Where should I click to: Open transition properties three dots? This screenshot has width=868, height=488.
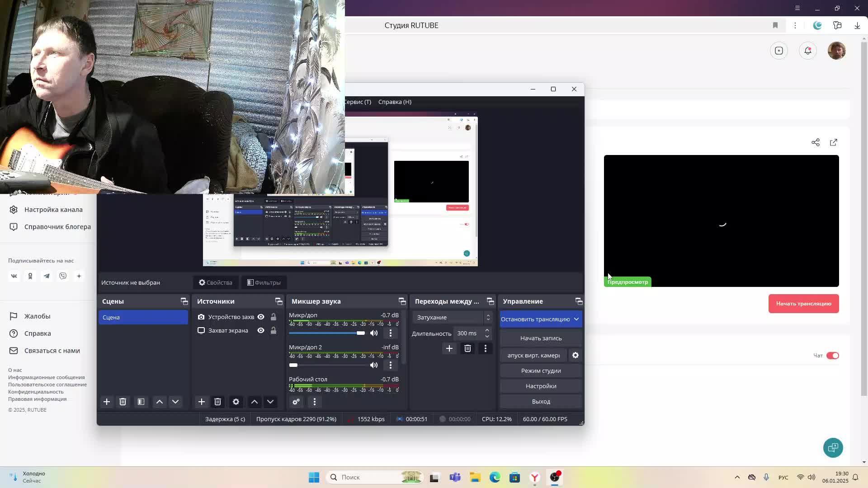pos(486,348)
